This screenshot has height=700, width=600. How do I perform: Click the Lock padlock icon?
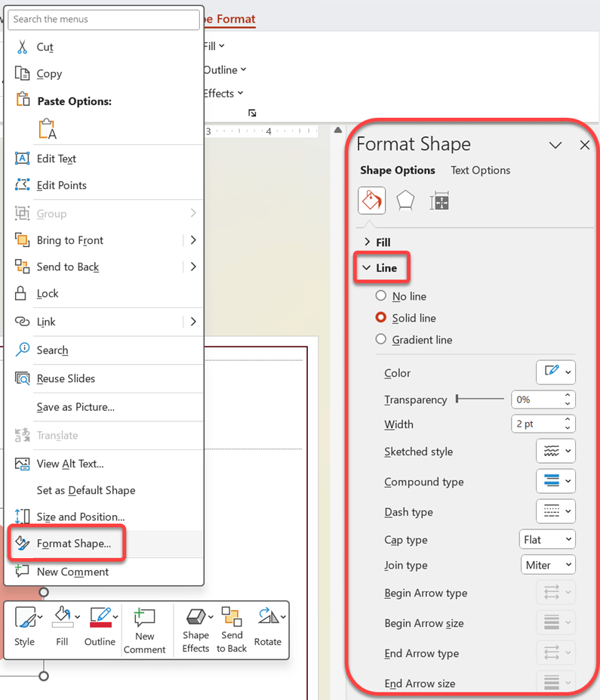(x=20, y=293)
